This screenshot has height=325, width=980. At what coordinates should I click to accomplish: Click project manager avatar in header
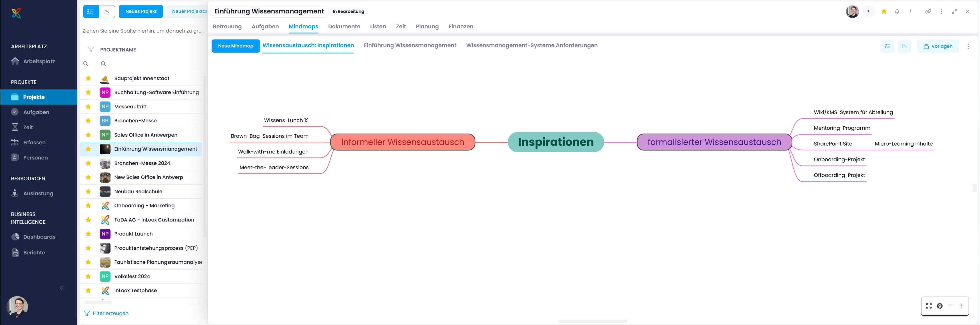852,11
